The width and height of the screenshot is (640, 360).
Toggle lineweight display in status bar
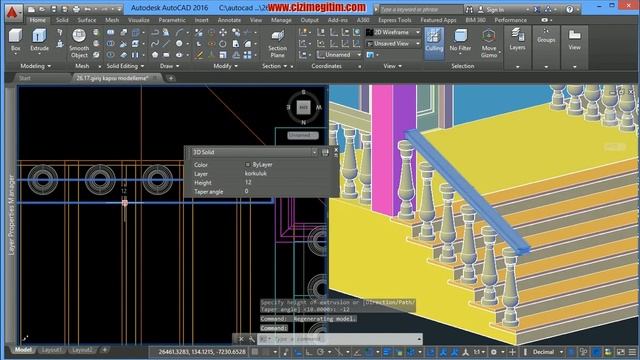point(387,352)
